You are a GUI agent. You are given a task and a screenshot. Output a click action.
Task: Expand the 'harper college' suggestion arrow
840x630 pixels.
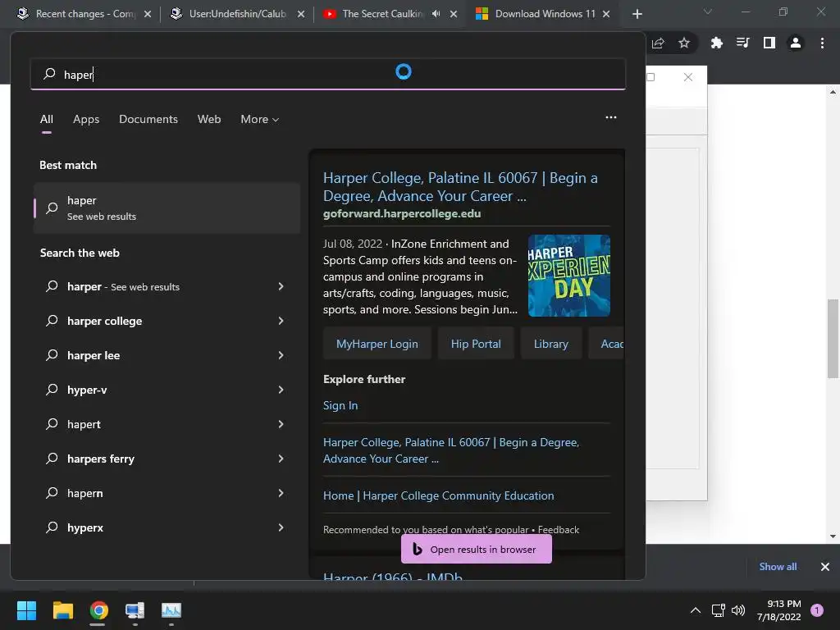coord(281,321)
